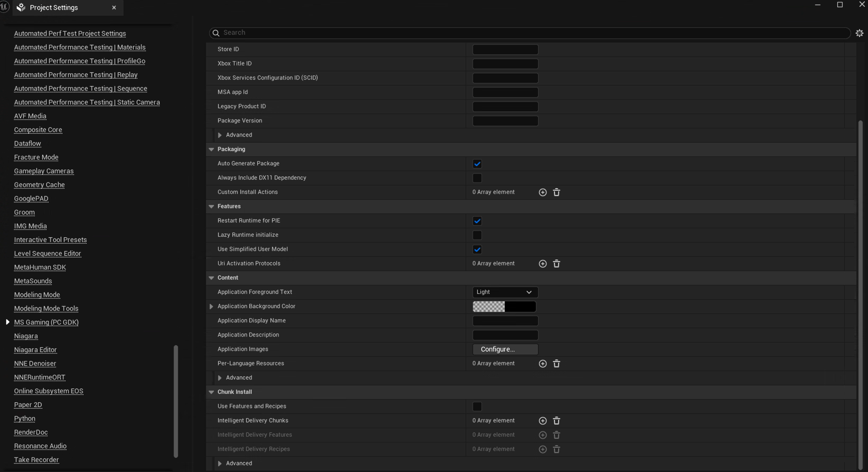868x472 pixels.
Task: Collapse the Packaging section
Action: pos(211,149)
